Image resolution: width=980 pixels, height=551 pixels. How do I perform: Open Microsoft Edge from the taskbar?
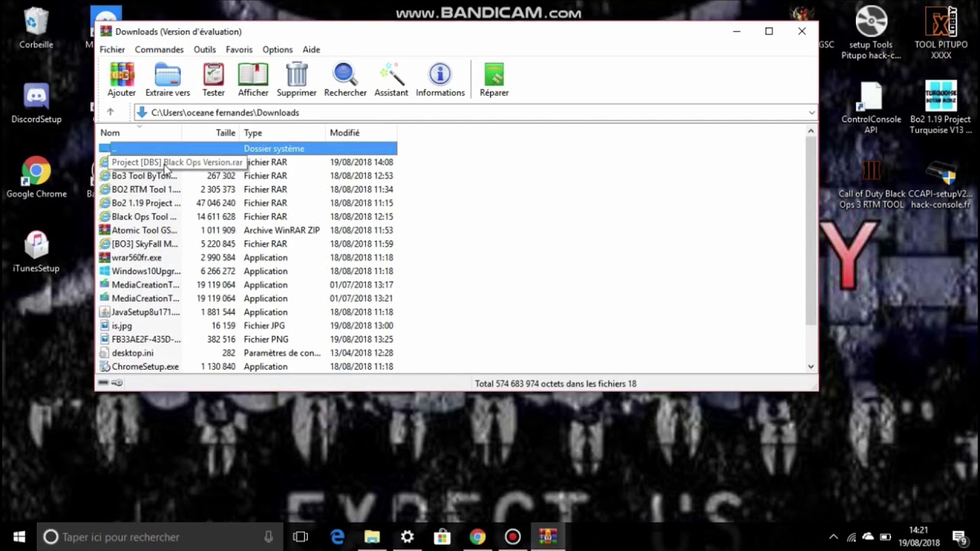click(337, 537)
